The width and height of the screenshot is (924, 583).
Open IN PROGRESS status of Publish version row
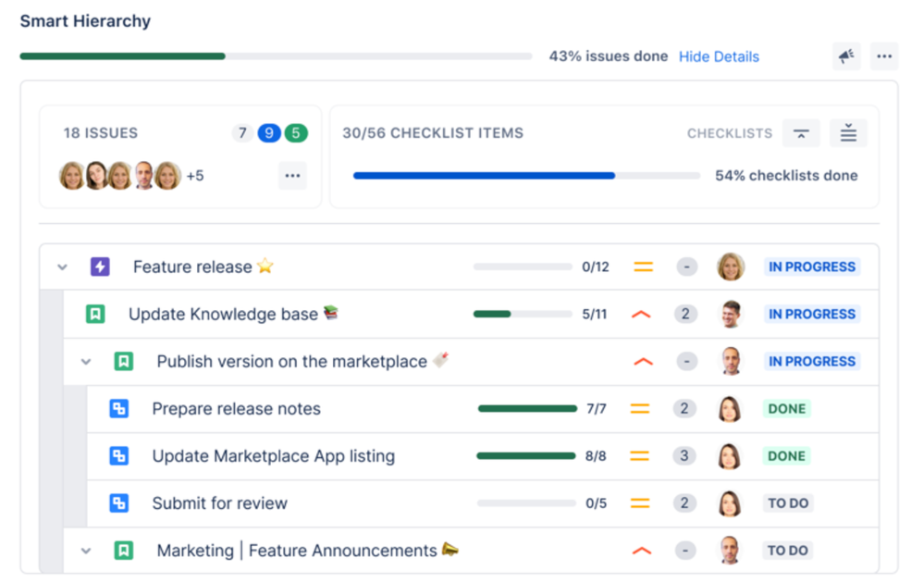(x=811, y=361)
